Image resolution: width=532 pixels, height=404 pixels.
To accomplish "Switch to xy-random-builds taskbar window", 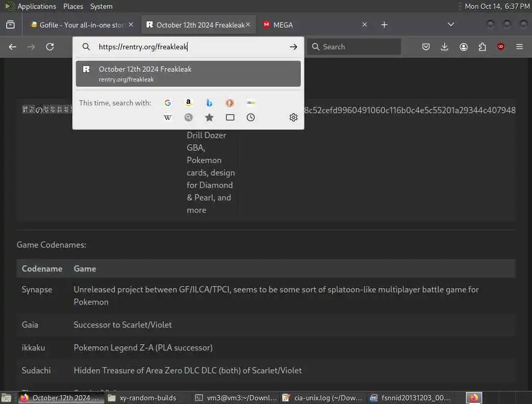I will pos(147,398).
